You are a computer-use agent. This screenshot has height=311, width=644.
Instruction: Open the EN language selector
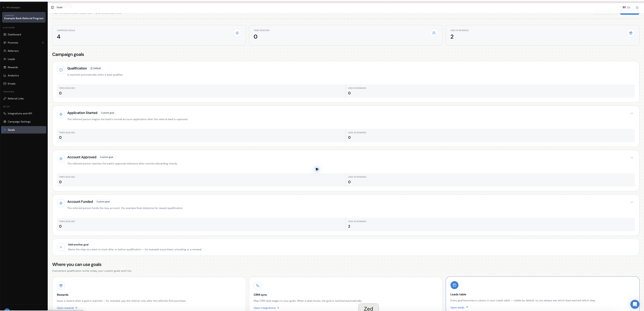pyautogui.click(x=626, y=7)
